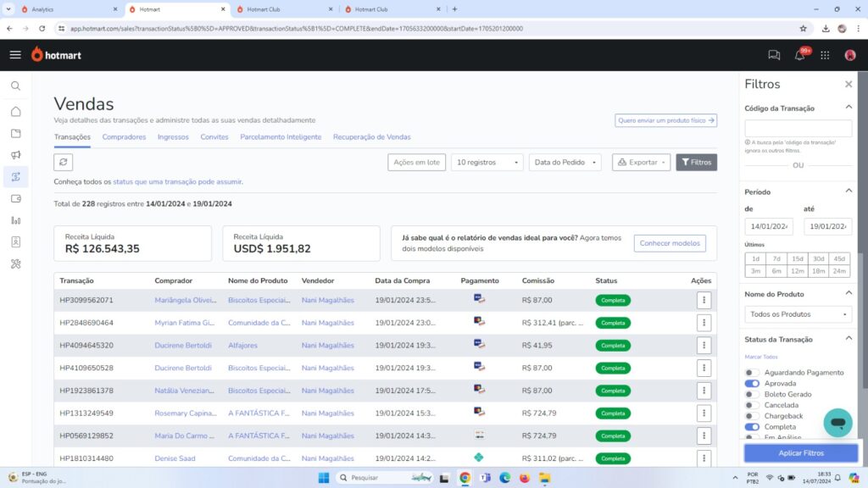
Task: Click the Conhecer modelos button
Action: [x=670, y=243]
